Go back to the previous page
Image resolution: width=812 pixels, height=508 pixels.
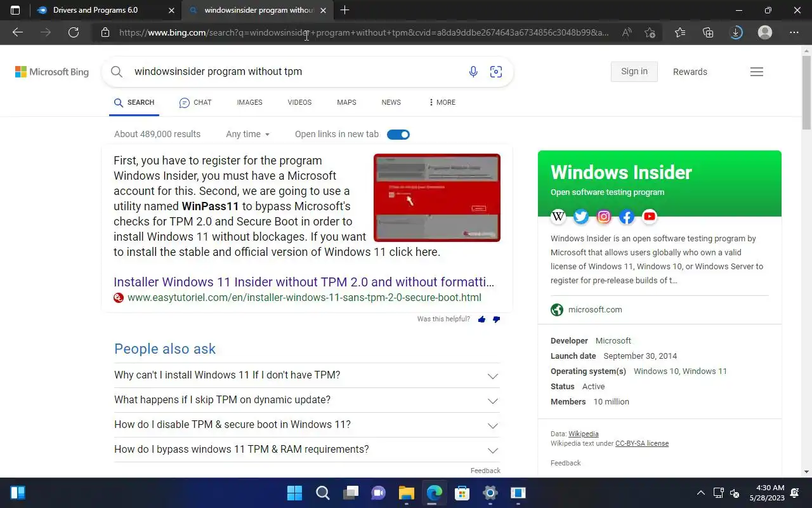(18, 32)
